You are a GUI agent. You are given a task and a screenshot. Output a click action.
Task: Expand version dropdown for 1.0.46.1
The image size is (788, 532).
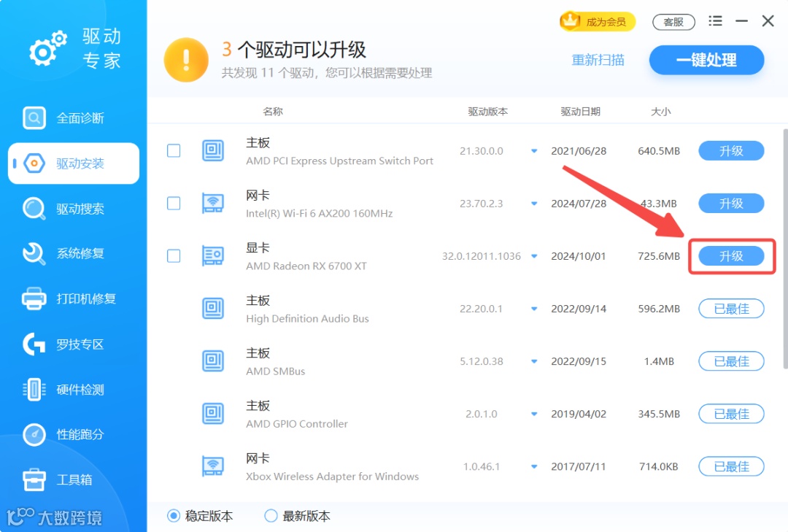534,466
